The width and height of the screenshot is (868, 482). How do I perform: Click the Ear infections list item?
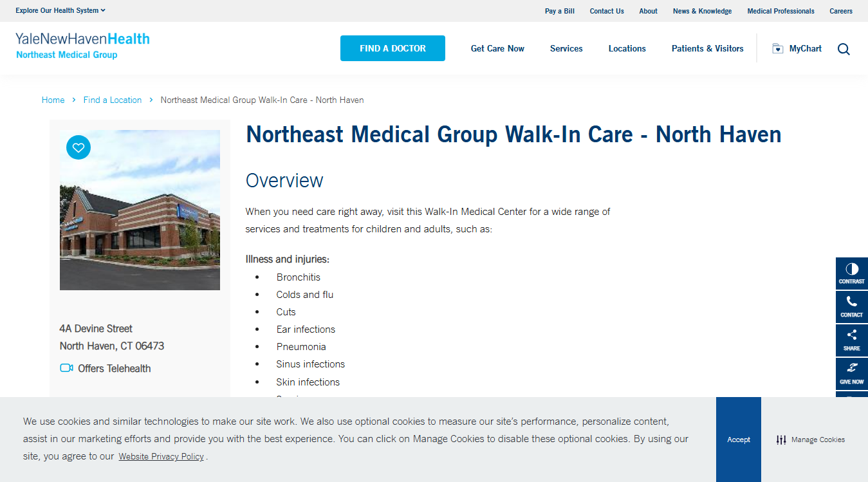pyautogui.click(x=306, y=329)
